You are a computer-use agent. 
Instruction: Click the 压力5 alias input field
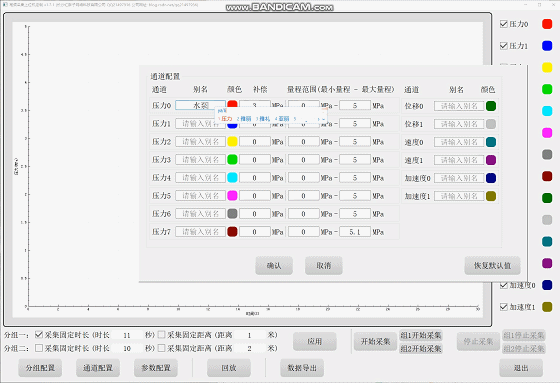[x=200, y=195]
